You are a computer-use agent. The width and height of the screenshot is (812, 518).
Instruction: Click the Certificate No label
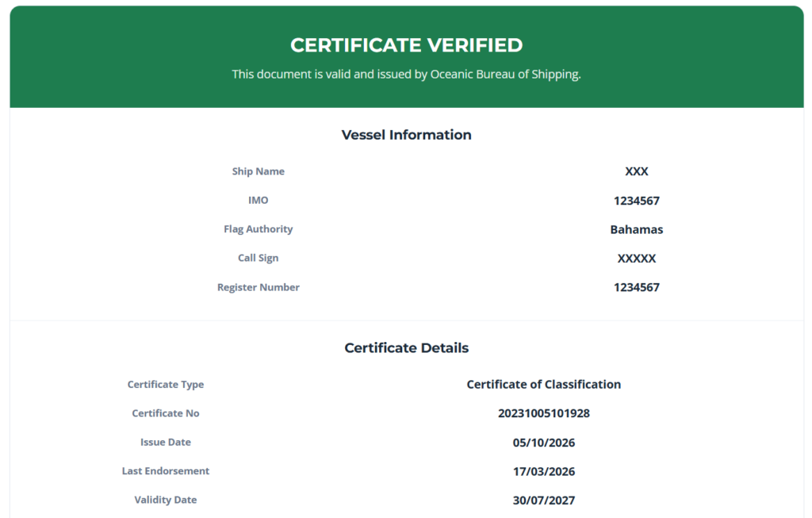tap(166, 413)
